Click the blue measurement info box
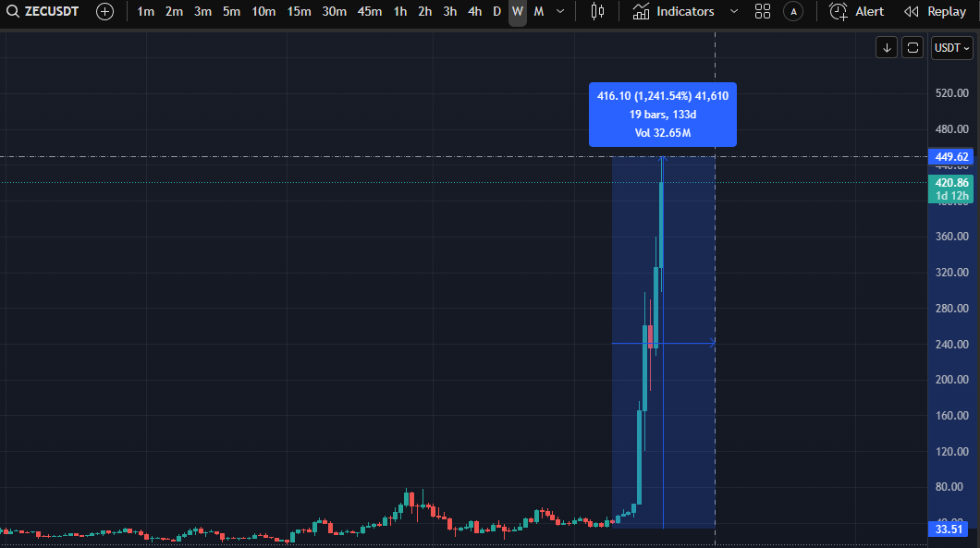 pos(662,115)
